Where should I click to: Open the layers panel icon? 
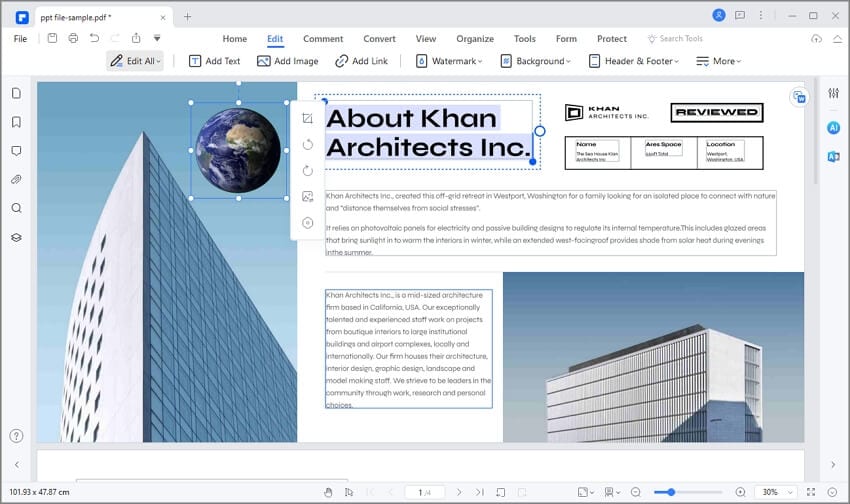point(16,237)
